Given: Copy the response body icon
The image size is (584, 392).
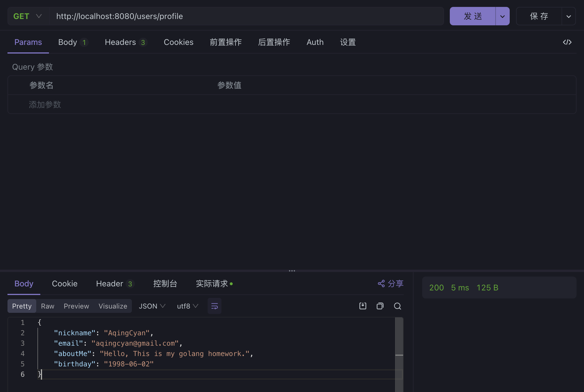Looking at the screenshot, I should (x=380, y=306).
